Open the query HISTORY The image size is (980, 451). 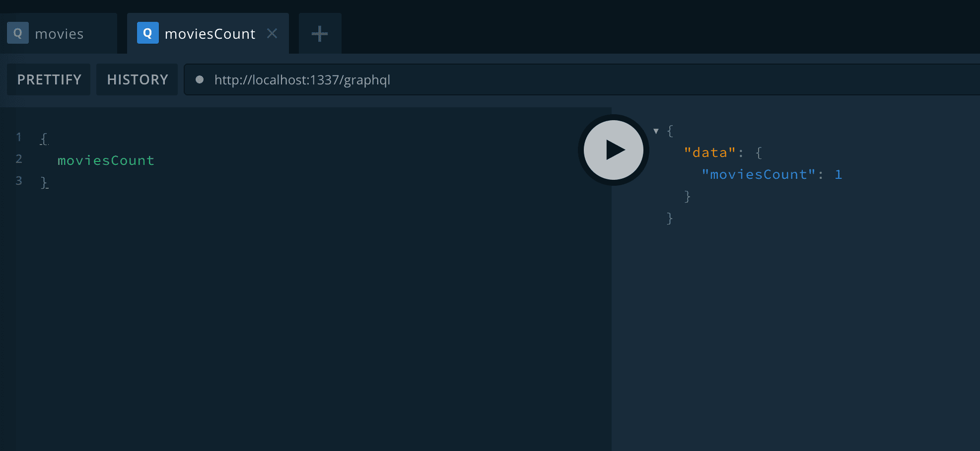click(138, 79)
